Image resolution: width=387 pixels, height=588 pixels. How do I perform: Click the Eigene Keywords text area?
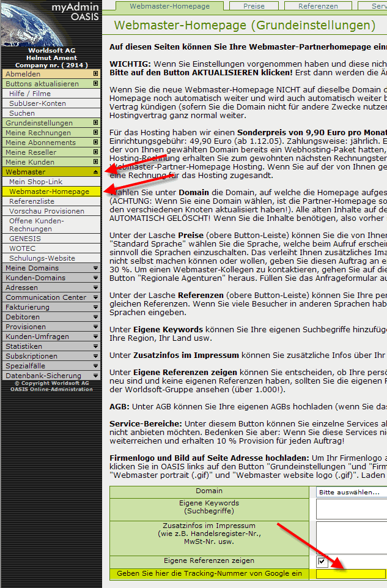[x=351, y=508]
